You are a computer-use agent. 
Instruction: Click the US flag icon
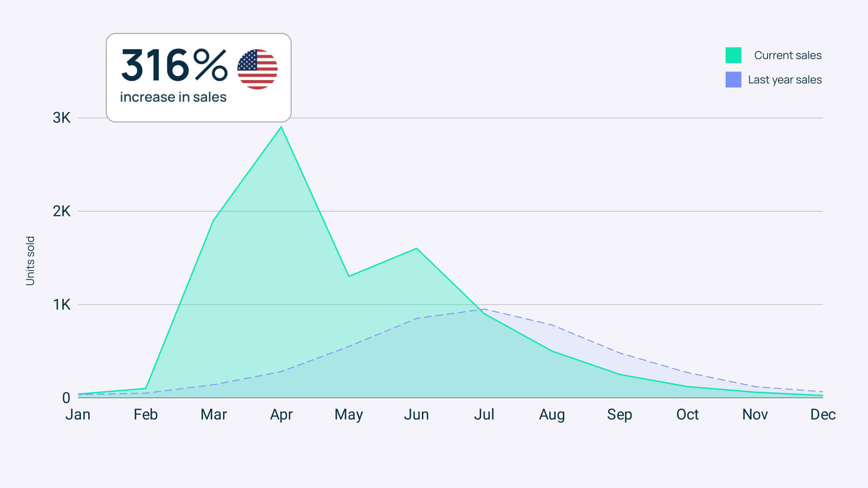point(257,69)
